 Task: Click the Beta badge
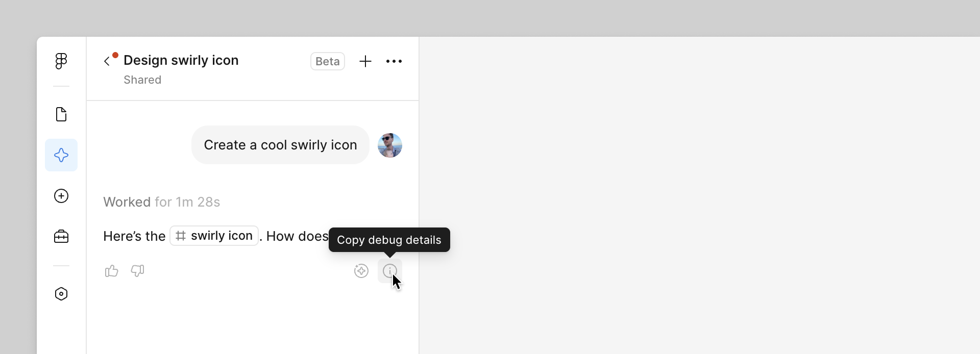tap(328, 61)
